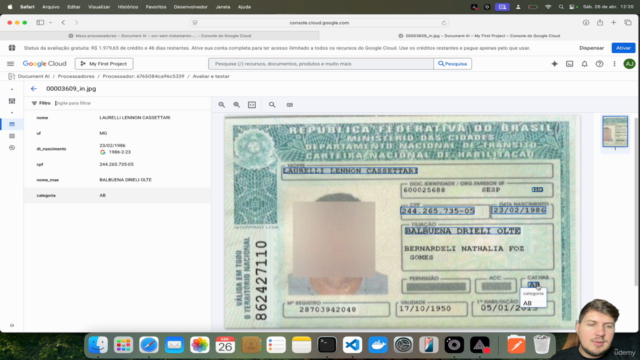Open circular clock-like icon in Document AI sidebar

click(12, 148)
